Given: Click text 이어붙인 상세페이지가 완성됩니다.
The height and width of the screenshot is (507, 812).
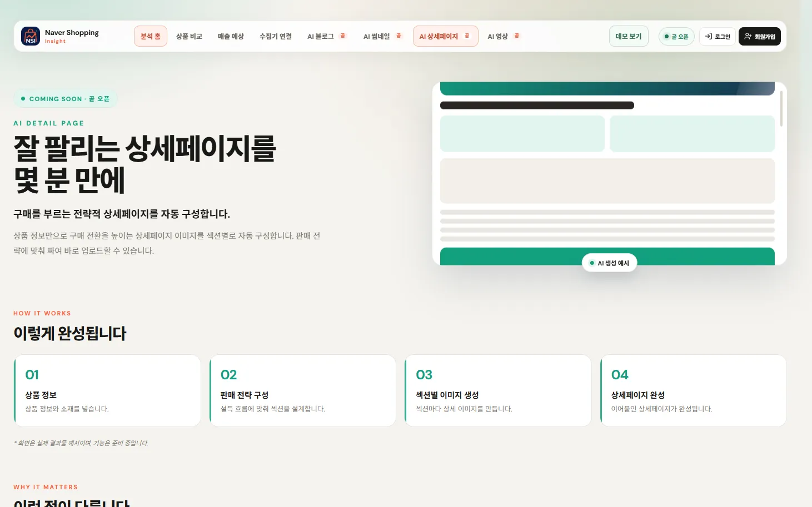Looking at the screenshot, I should [661, 409].
